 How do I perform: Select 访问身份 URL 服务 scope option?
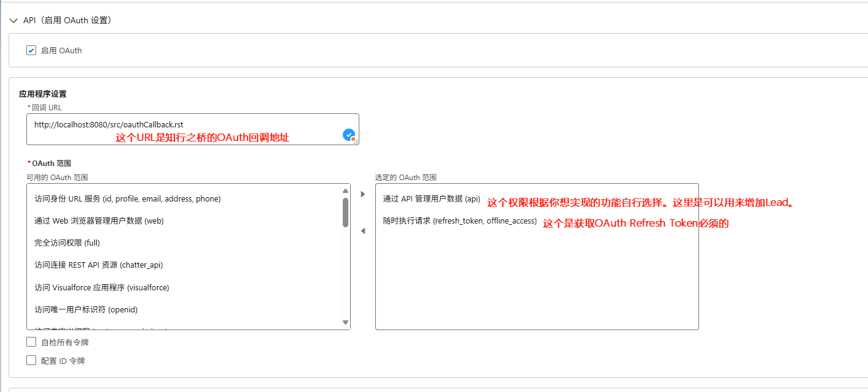tap(127, 199)
